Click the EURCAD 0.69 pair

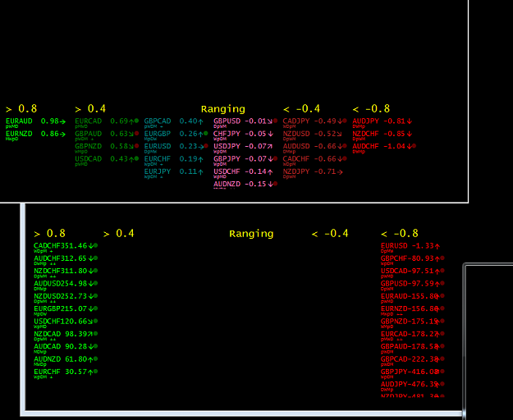(107, 121)
